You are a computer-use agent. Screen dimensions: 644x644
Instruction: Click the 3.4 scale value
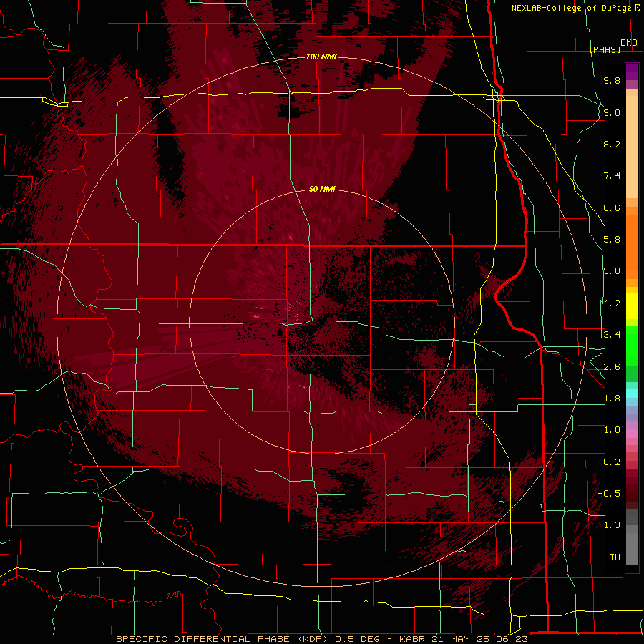click(612, 335)
